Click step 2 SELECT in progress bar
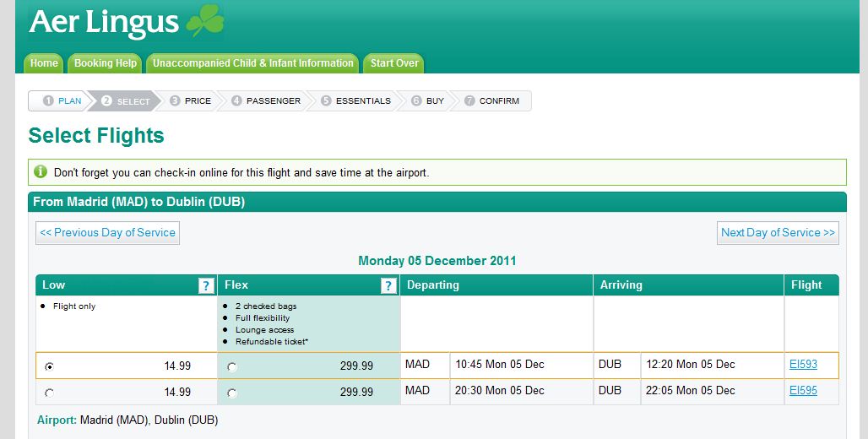Image resolution: width=868 pixels, height=439 pixels. point(126,100)
